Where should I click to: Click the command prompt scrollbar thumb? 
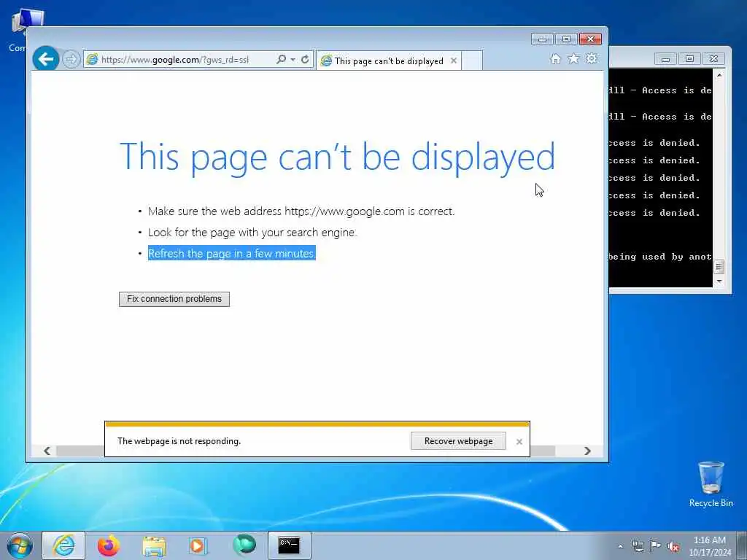pyautogui.click(x=719, y=267)
